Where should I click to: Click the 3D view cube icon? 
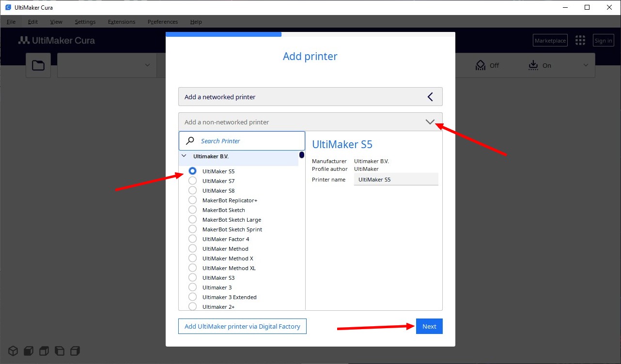pos(13,350)
